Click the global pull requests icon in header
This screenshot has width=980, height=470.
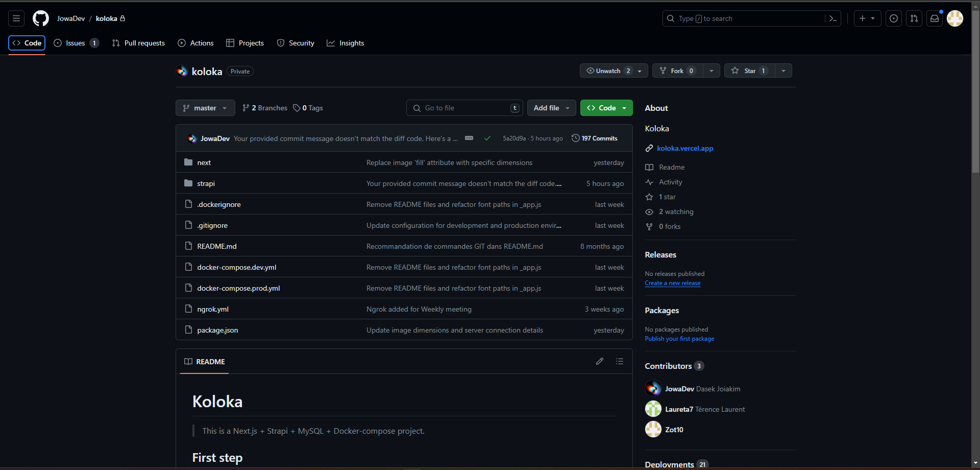pos(914,18)
